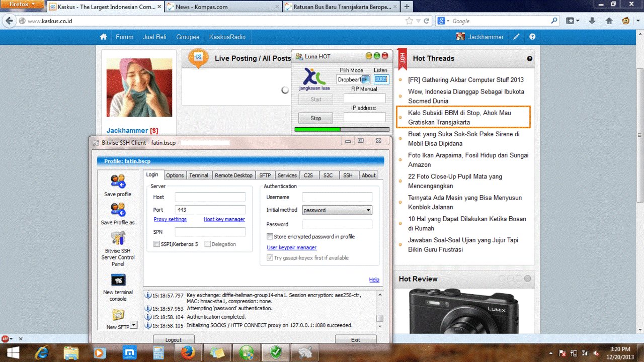The height and width of the screenshot is (362, 644).
Task: Switch to the Terminal tab
Action: coord(198,175)
